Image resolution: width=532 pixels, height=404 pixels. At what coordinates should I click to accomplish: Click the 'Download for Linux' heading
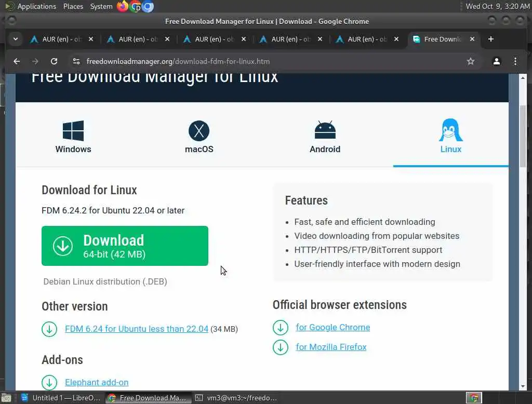89,190
